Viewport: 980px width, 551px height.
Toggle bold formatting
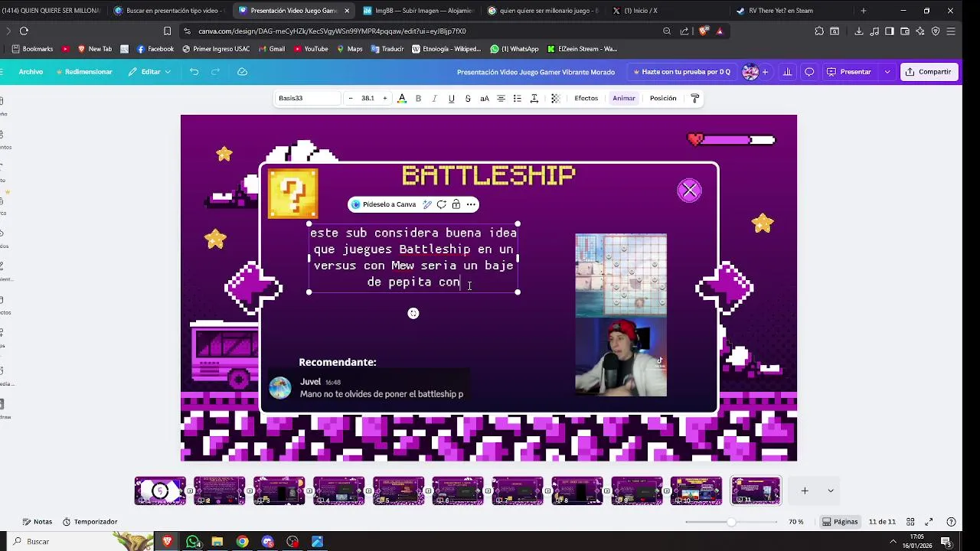[418, 98]
